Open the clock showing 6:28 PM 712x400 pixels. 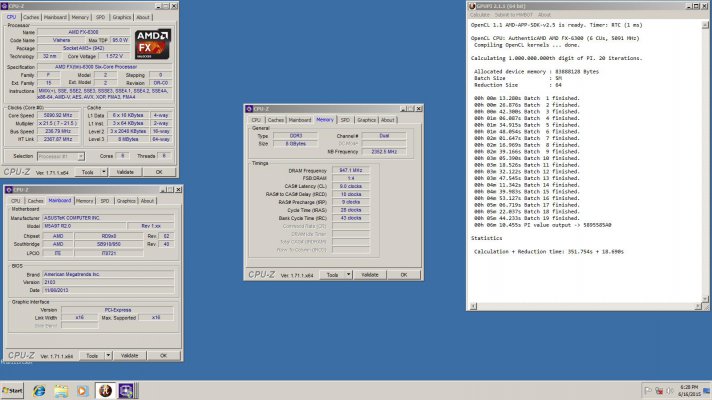click(x=689, y=390)
